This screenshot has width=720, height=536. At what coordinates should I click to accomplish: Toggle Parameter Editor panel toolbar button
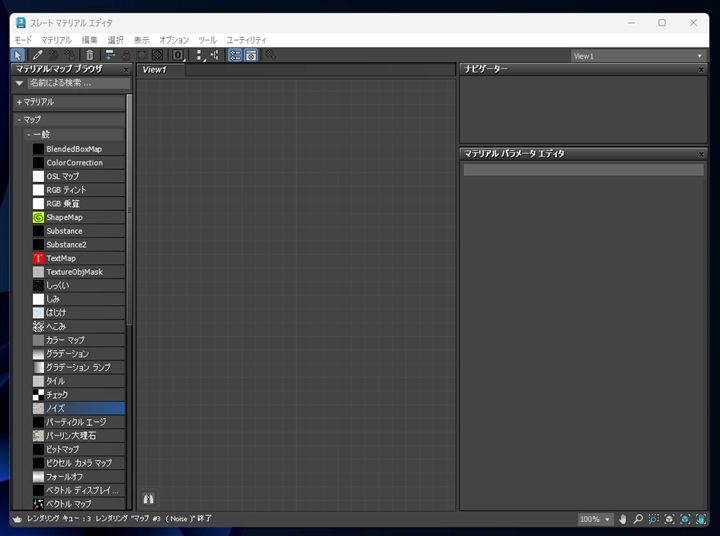251,56
